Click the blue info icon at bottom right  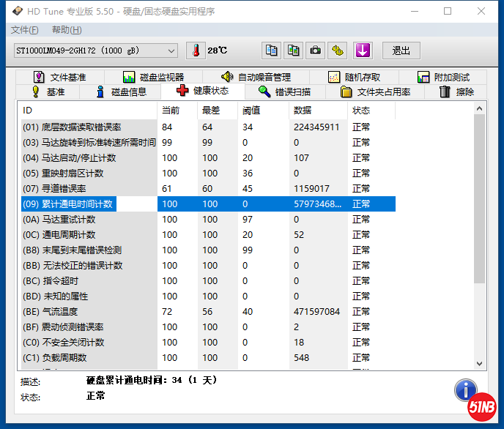coord(466,391)
